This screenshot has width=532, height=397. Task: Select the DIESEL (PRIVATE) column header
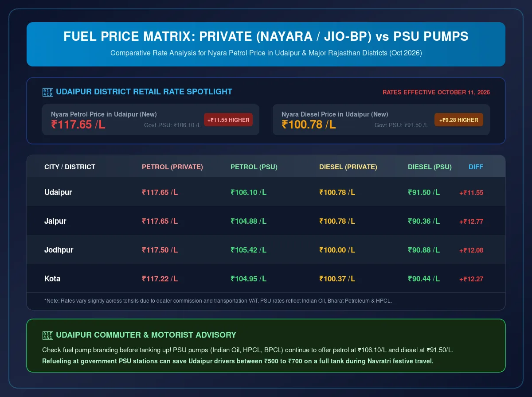348,167
